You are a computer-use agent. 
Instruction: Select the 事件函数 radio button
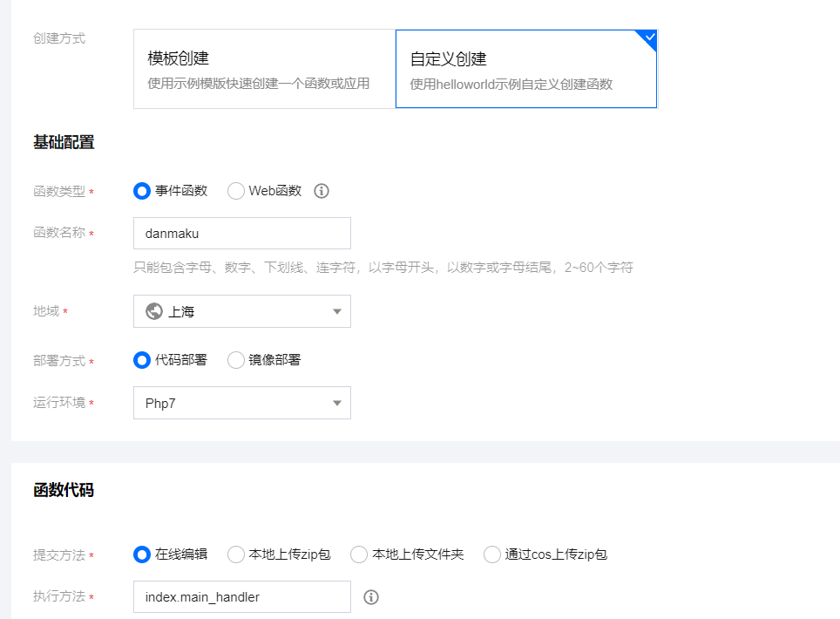click(142, 191)
